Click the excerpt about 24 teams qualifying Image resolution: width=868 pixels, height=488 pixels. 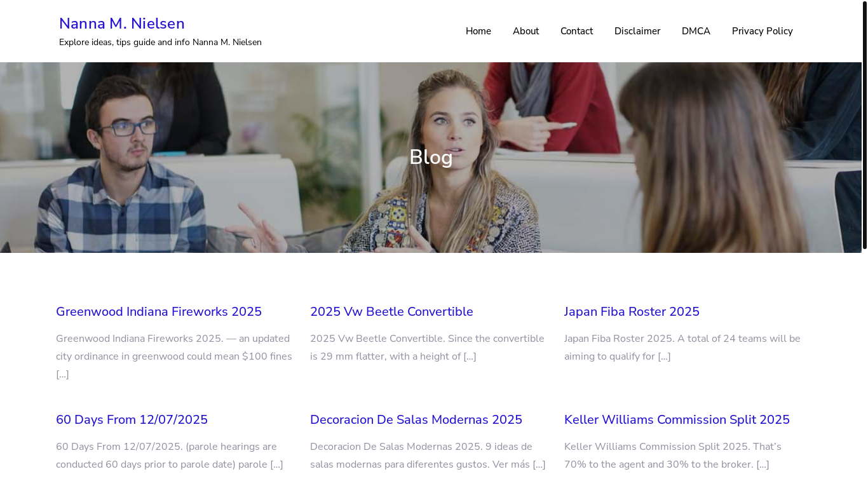tap(682, 348)
